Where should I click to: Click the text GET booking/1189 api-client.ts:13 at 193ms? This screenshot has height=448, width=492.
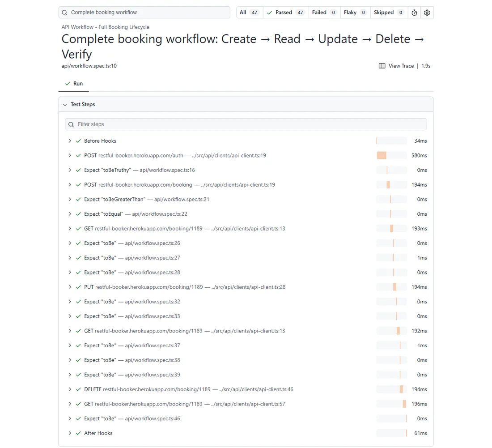point(184,229)
